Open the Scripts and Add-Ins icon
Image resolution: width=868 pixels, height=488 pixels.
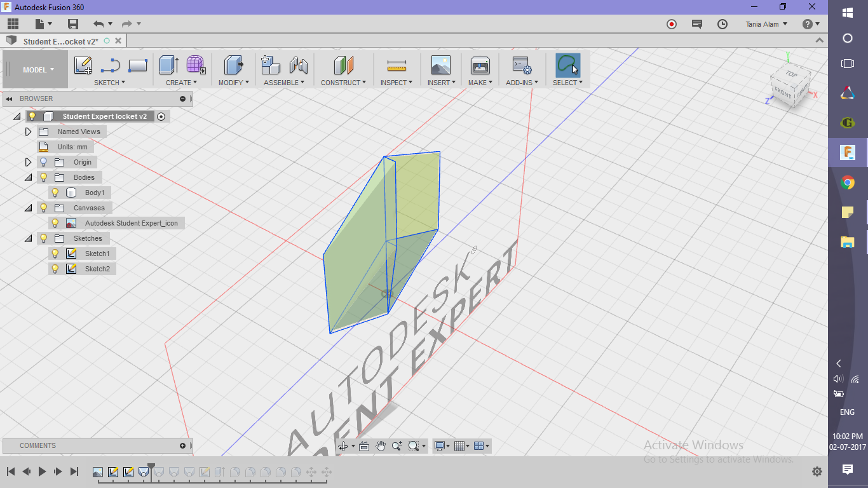(522, 65)
